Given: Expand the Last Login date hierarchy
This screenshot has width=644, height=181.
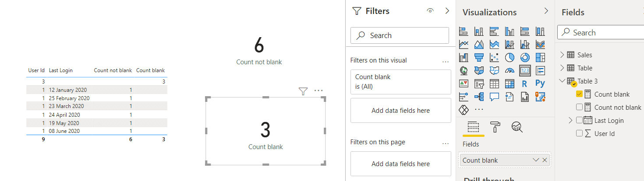Looking at the screenshot, I should pyautogui.click(x=570, y=120).
